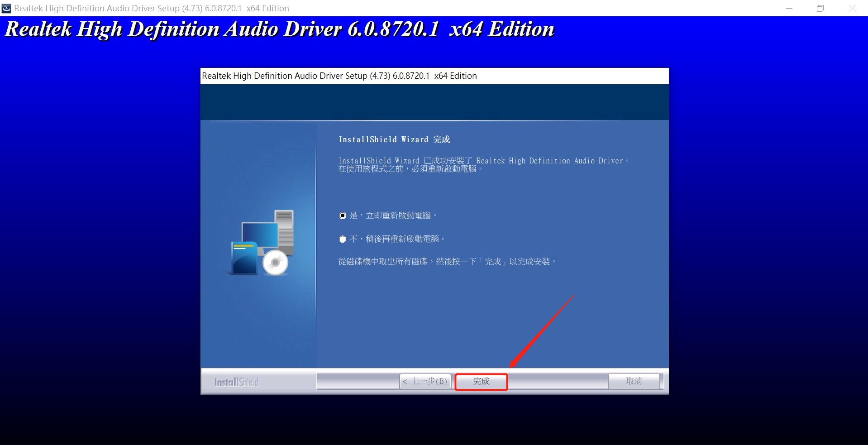Minimize the Realtek setup window

pos(789,8)
